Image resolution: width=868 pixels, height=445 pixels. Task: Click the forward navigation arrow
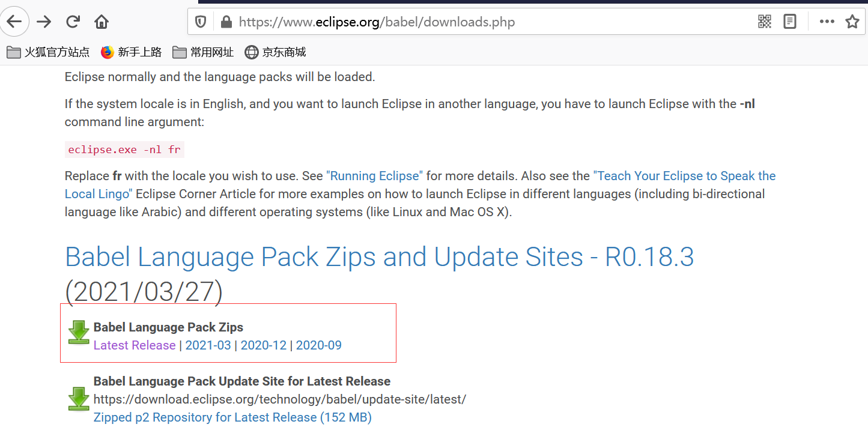[44, 22]
